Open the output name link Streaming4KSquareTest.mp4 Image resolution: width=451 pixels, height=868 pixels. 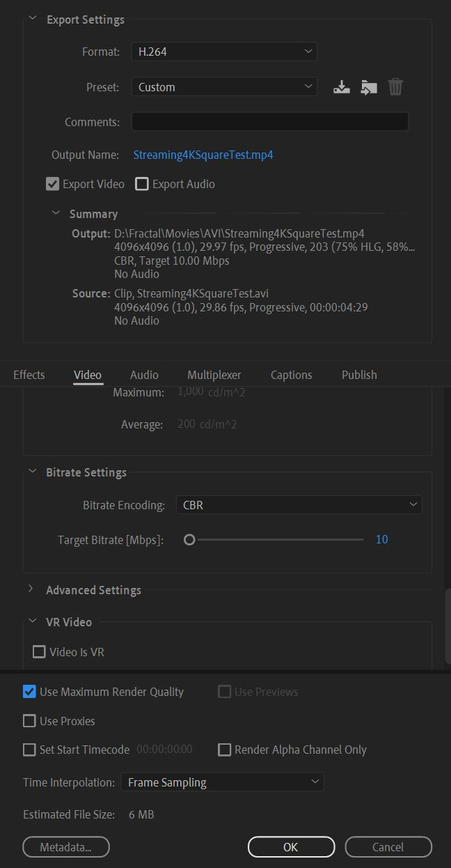203,155
